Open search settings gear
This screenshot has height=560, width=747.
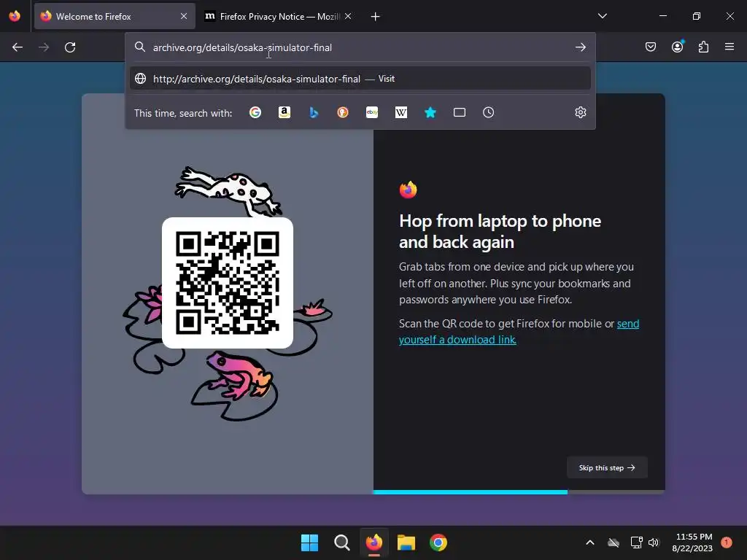pyautogui.click(x=580, y=112)
